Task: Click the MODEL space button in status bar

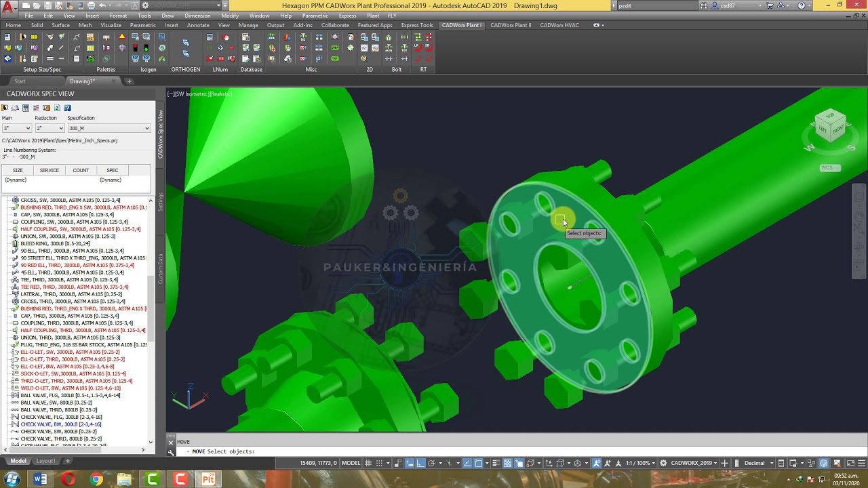Action: coord(351,463)
